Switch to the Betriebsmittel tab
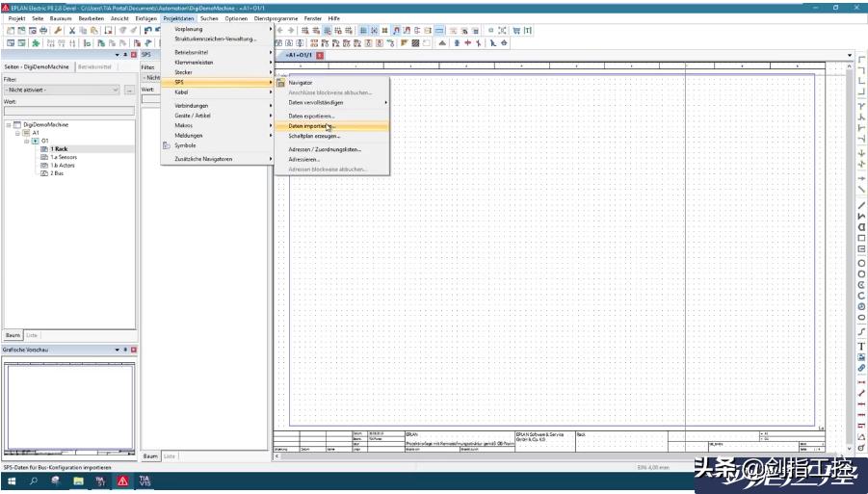Image resolution: width=868 pixels, height=494 pixels. (94, 66)
